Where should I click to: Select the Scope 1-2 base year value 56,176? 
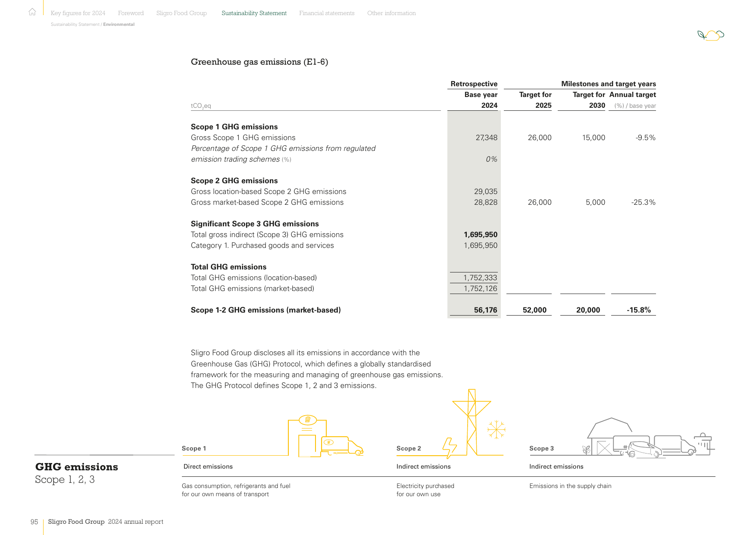point(485,310)
